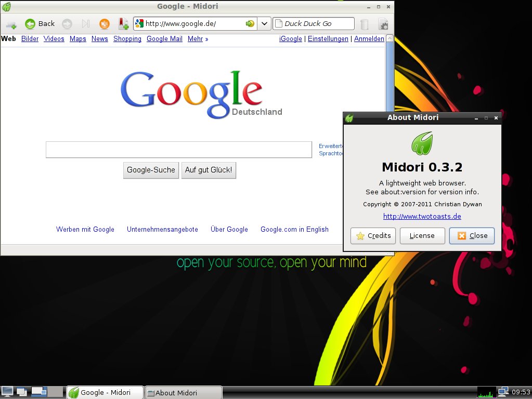Add a bookmark with the bookmark-plus icon
The image size is (532, 399).
point(123,24)
